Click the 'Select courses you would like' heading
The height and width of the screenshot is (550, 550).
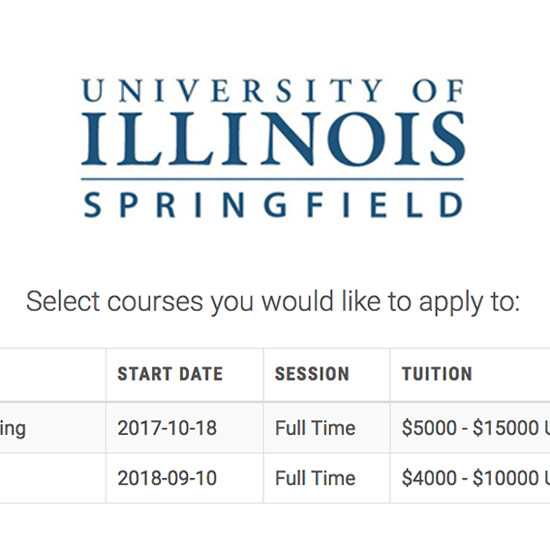coord(273,302)
